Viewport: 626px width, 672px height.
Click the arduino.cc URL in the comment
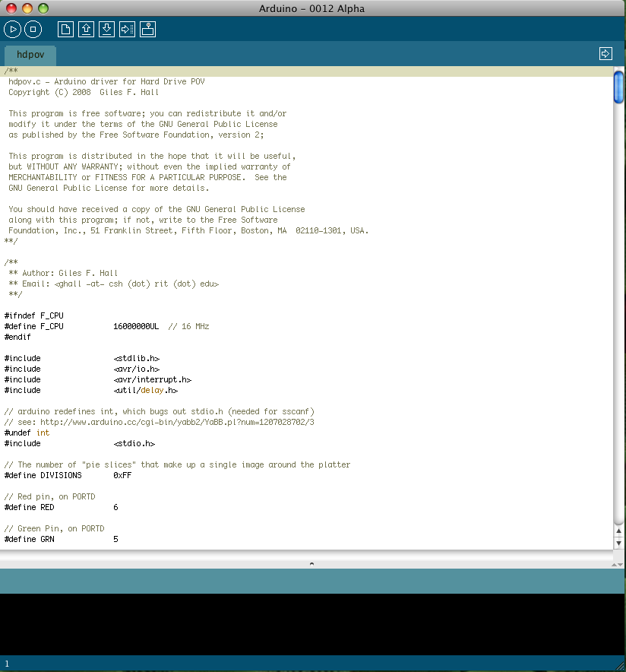pos(177,422)
